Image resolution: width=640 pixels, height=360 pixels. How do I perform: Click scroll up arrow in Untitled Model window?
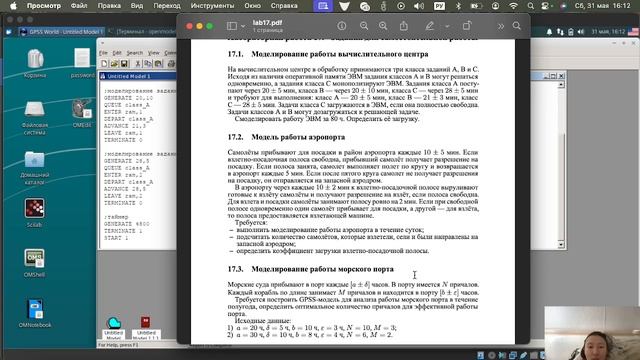coord(561,84)
